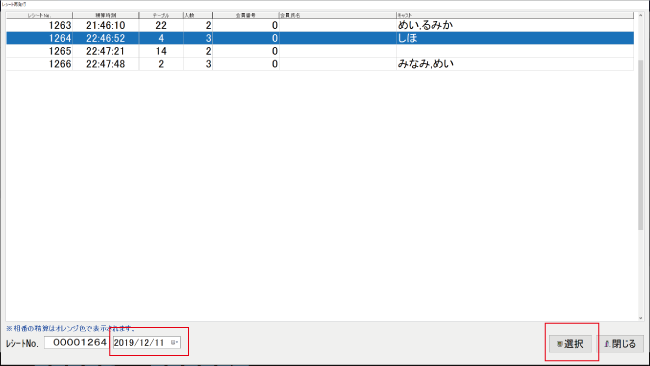Click the 選択 button
The width and height of the screenshot is (650, 366).
570,344
